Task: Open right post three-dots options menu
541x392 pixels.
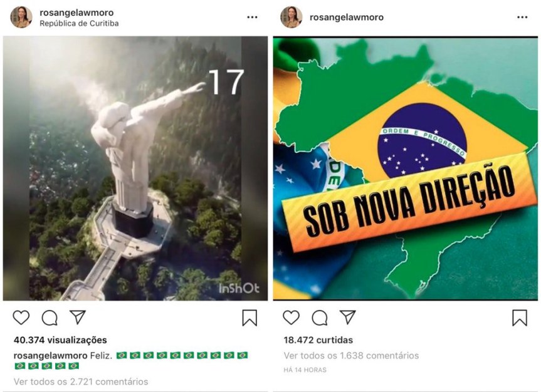Action: click(522, 18)
